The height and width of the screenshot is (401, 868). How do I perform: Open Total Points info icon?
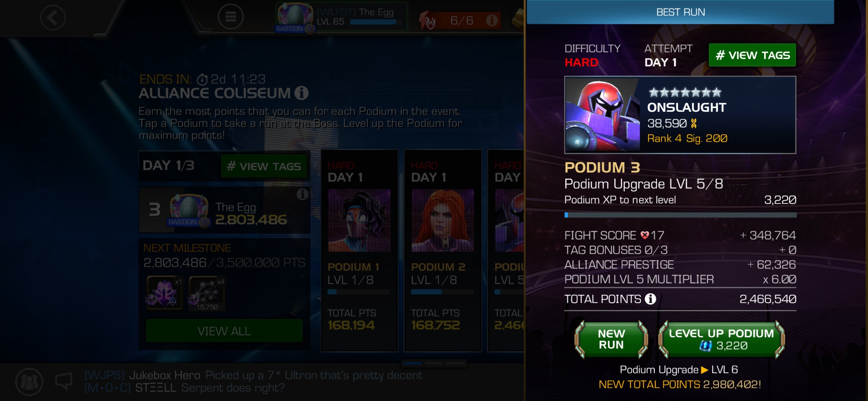[x=650, y=299]
